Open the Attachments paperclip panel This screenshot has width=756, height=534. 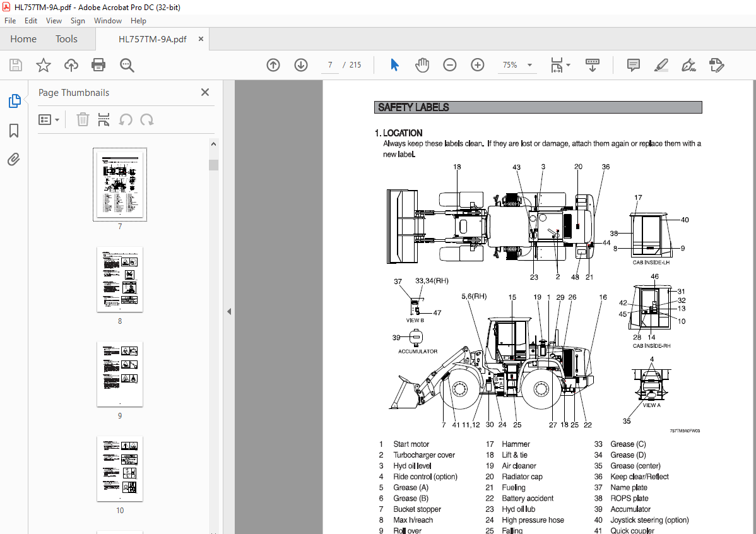[14, 159]
